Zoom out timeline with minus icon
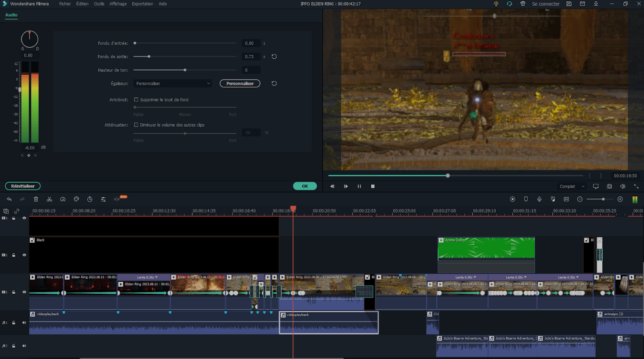Image resolution: width=644 pixels, height=359 pixels. click(x=580, y=199)
